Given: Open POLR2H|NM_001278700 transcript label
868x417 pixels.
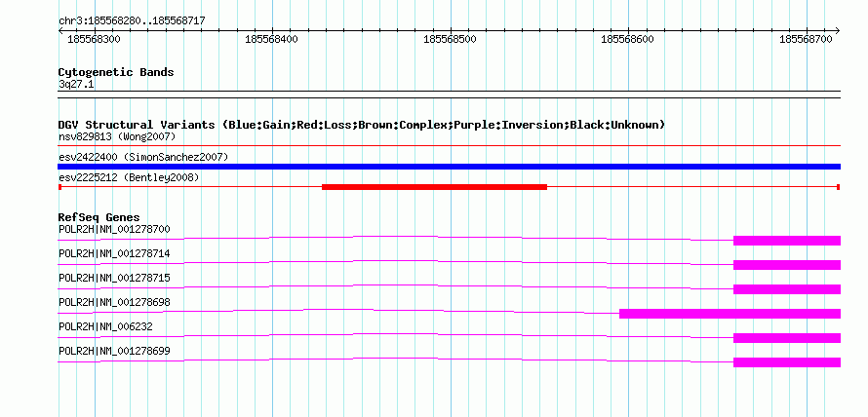Looking at the screenshot, I should pos(114,229).
